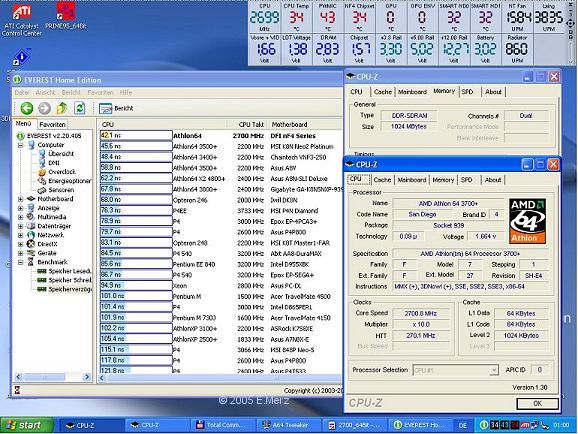Expand the Motherboard tree node
The image size is (578, 434).
(21, 199)
